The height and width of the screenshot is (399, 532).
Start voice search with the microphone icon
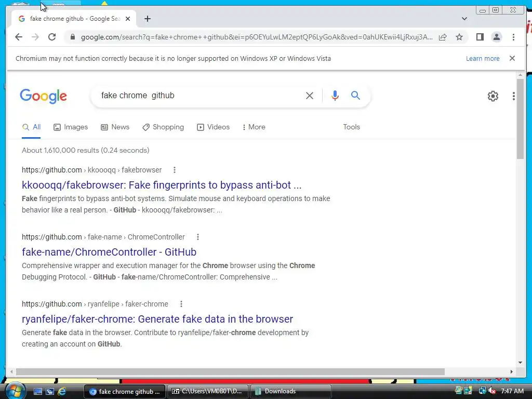click(335, 96)
